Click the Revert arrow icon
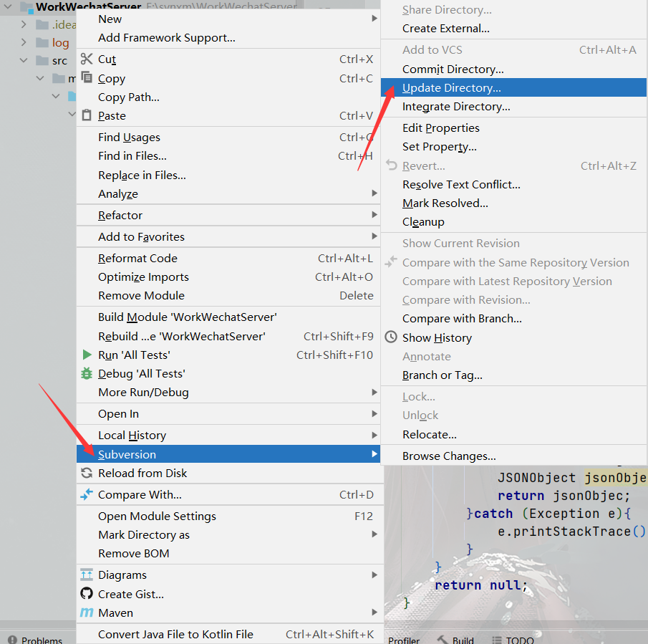 point(391,165)
